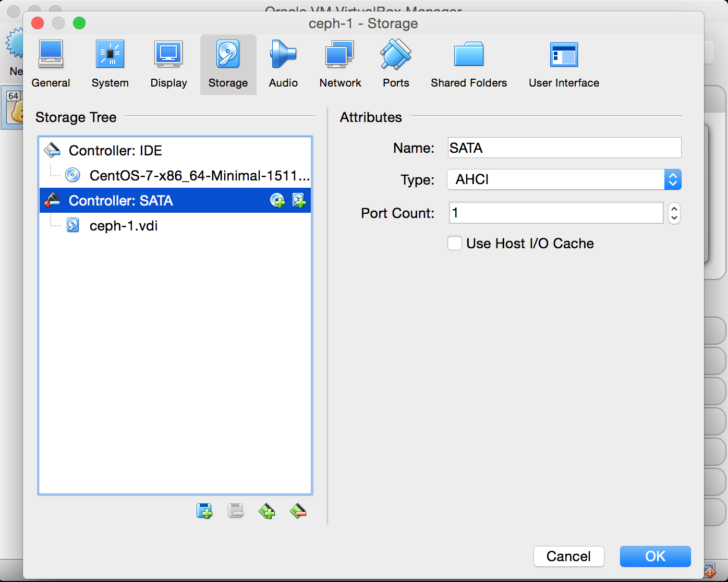Click the hard disk icon beside ceph-1.vdi

(x=73, y=225)
